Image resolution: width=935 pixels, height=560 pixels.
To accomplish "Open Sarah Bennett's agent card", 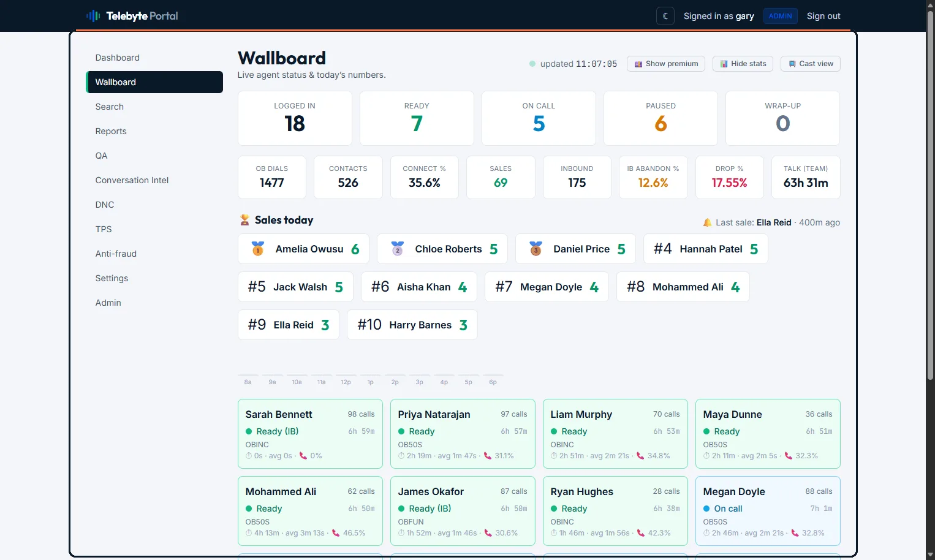I will 310,434.
